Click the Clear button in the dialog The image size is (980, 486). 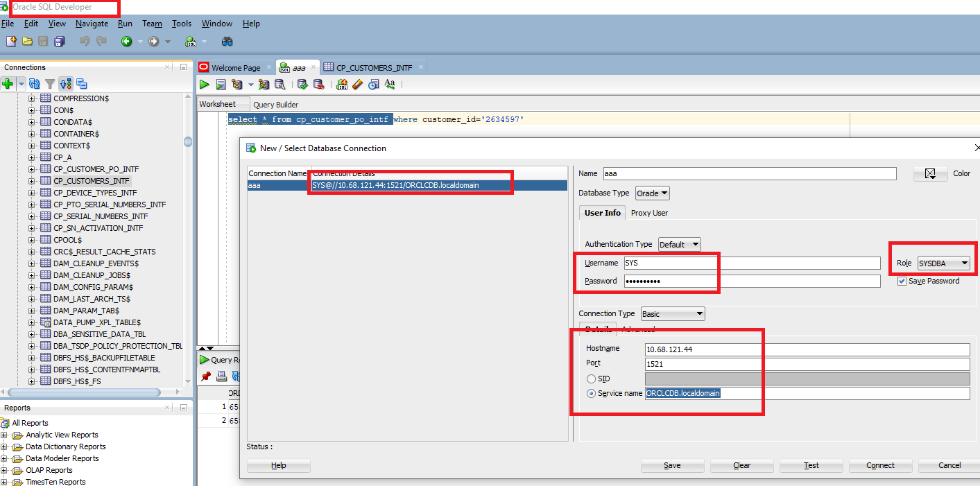742,465
